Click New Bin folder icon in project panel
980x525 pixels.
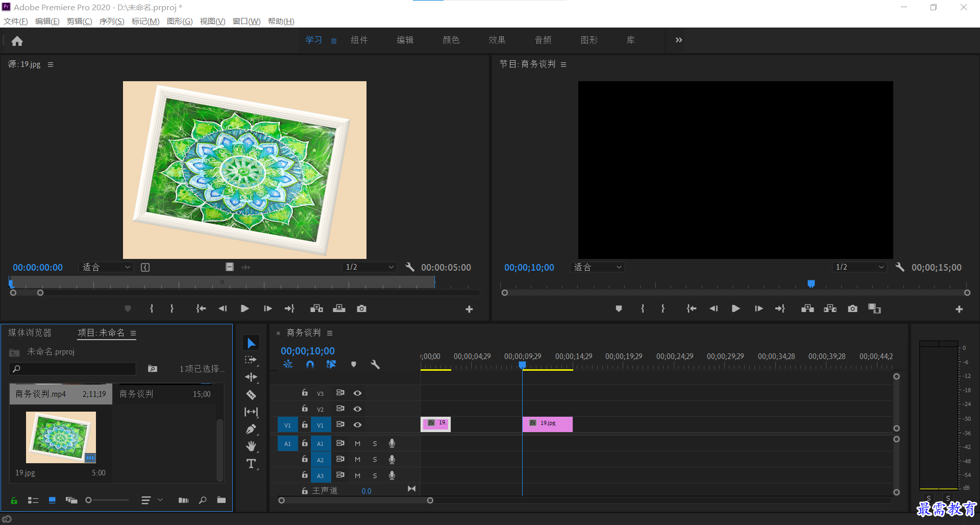(221, 500)
